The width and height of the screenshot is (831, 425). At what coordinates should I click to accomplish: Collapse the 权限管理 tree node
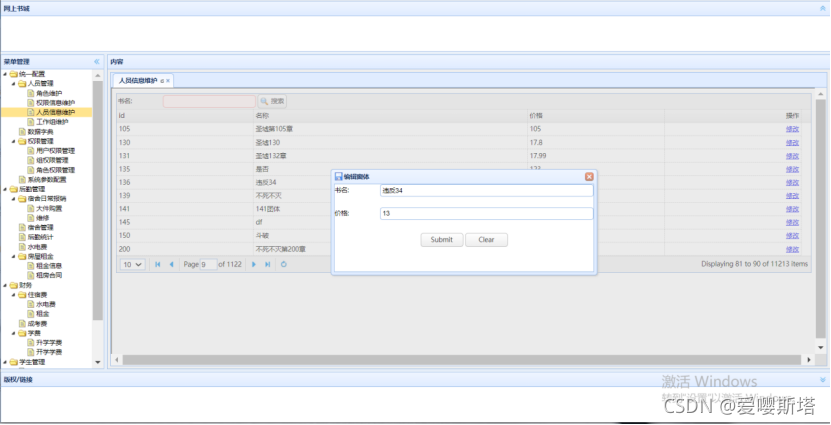[x=13, y=141]
